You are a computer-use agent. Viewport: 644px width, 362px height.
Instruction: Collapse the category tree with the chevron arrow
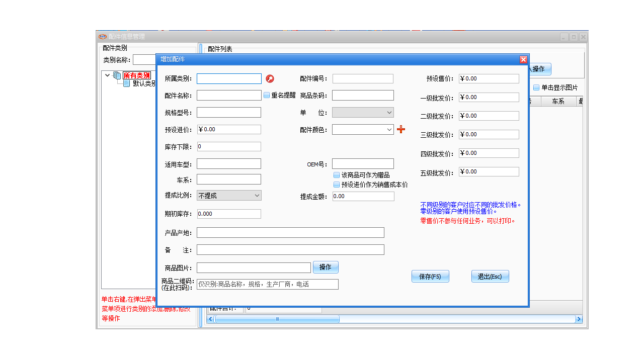(107, 74)
